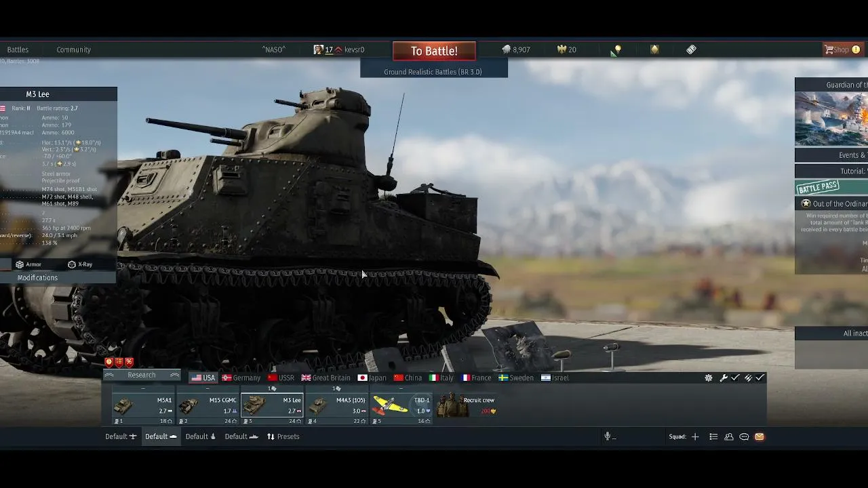
Task: Open the ticket items icon in top bar
Action: 691,49
